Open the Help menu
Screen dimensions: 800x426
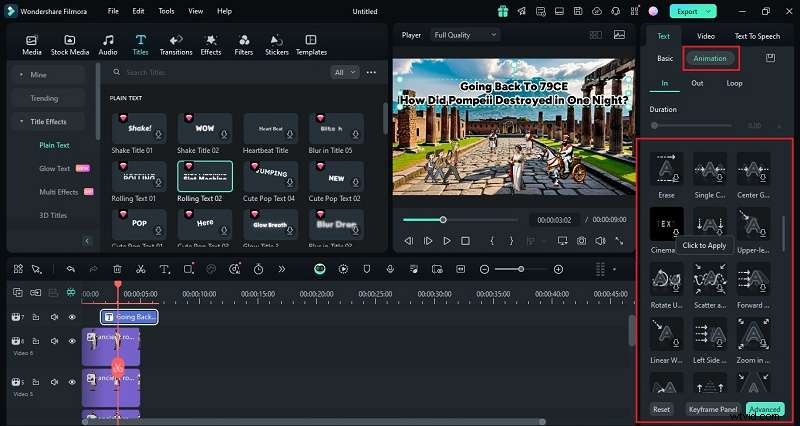224,11
